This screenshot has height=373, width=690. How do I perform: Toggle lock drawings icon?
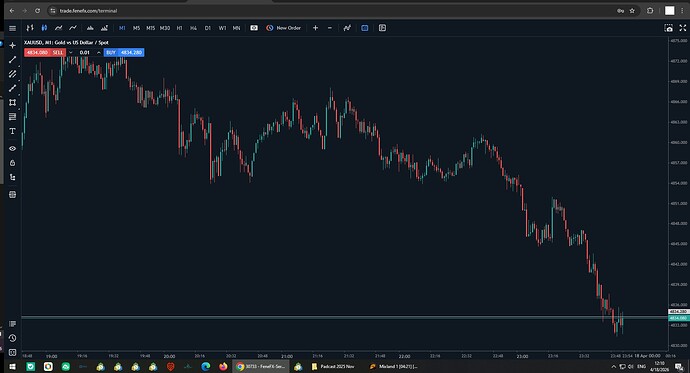(x=12, y=163)
